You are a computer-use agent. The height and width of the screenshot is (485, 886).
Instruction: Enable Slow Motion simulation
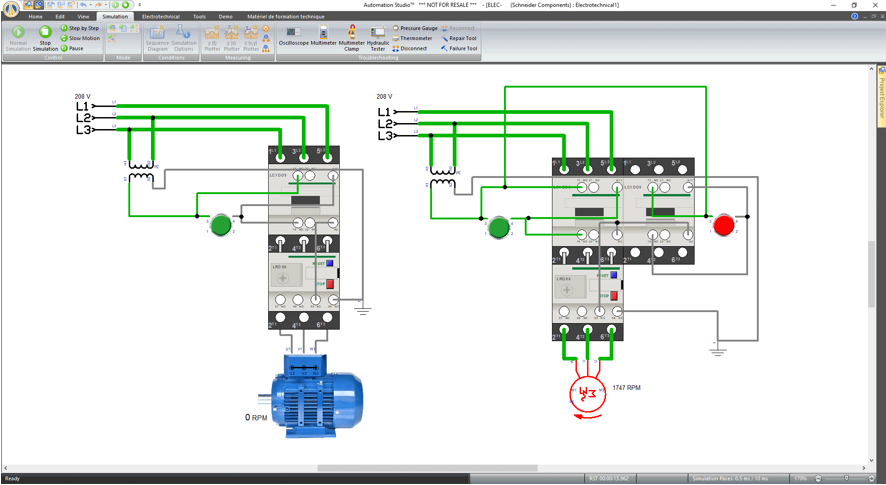pos(81,39)
